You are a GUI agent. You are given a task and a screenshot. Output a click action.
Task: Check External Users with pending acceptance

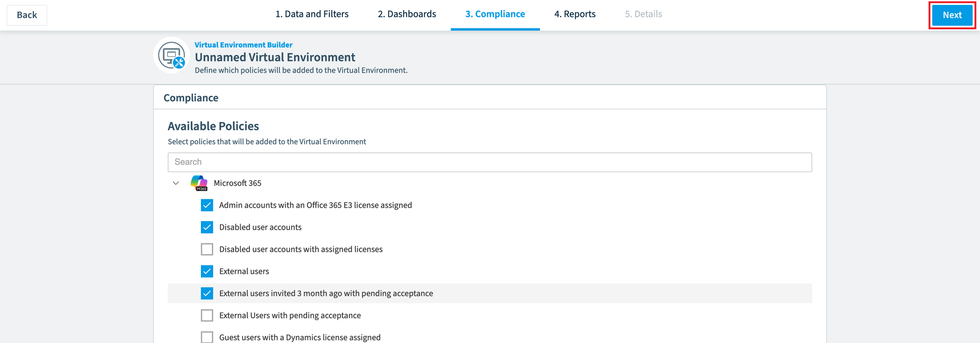[207, 315]
